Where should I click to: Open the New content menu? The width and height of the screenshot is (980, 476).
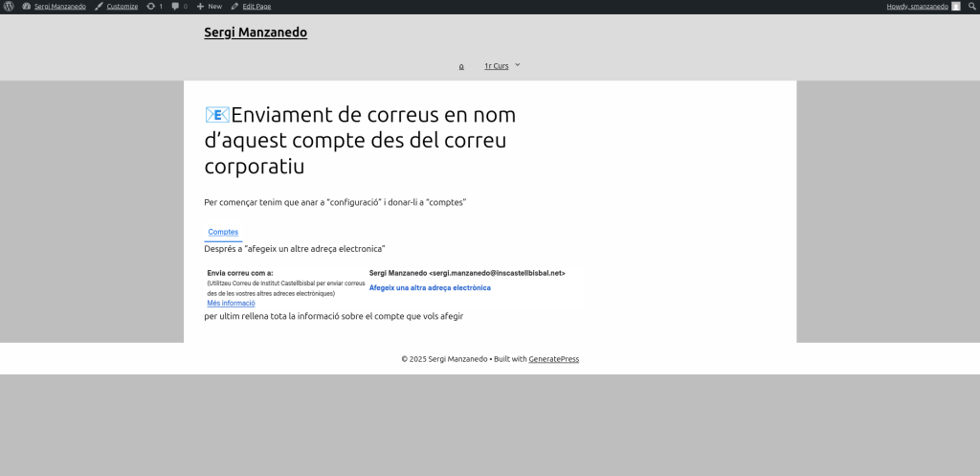pos(214,6)
